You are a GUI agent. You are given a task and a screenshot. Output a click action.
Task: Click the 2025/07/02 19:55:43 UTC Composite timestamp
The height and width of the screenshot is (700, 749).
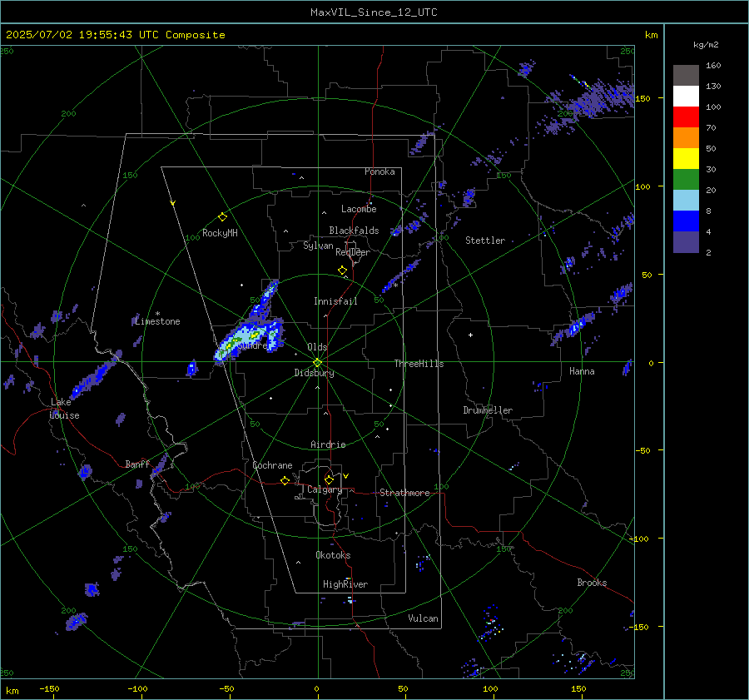115,35
